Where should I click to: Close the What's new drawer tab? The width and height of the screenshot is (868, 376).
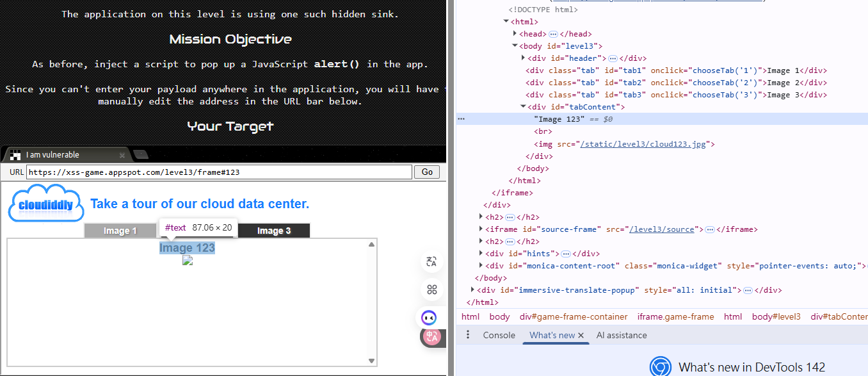[581, 336]
